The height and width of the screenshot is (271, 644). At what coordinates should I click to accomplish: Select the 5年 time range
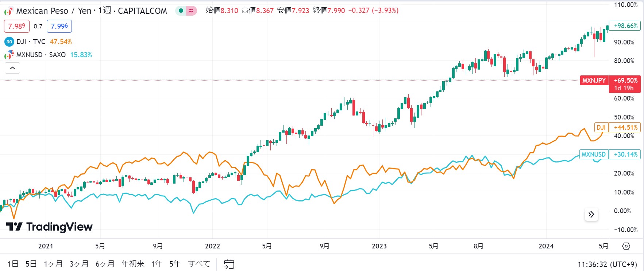coord(175,264)
